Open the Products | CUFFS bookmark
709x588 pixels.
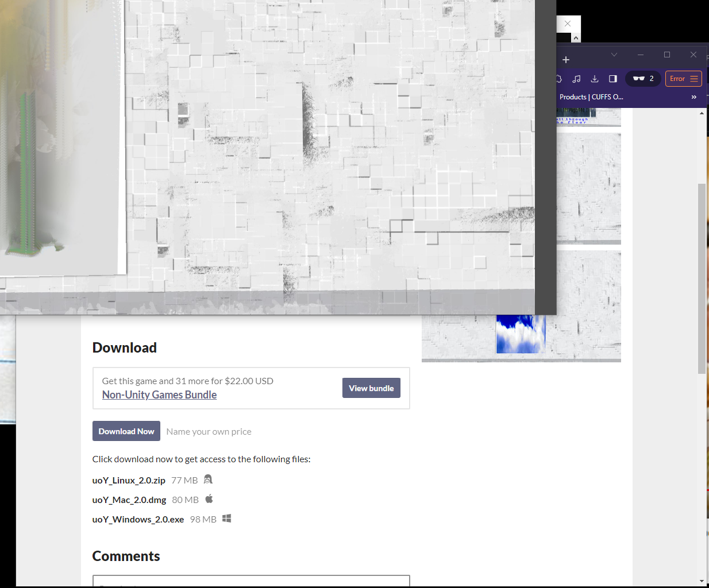pos(591,97)
